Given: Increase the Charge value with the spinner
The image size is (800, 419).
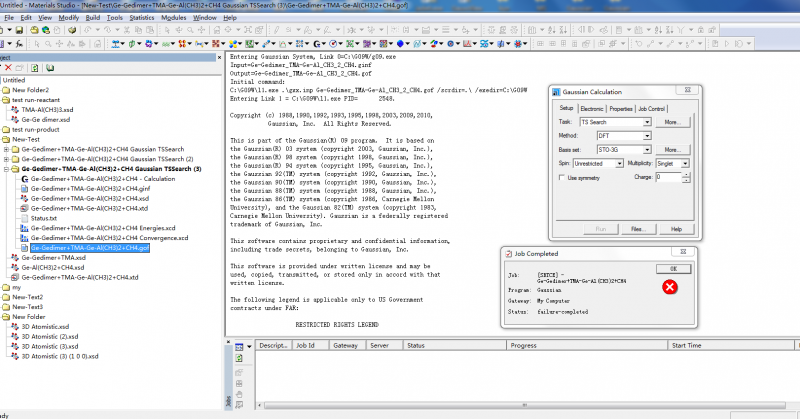Looking at the screenshot, I should pyautogui.click(x=686, y=174).
